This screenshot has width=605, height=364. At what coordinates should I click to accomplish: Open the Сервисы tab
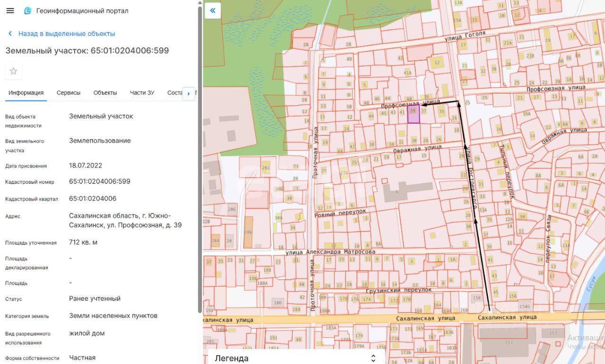[69, 93]
